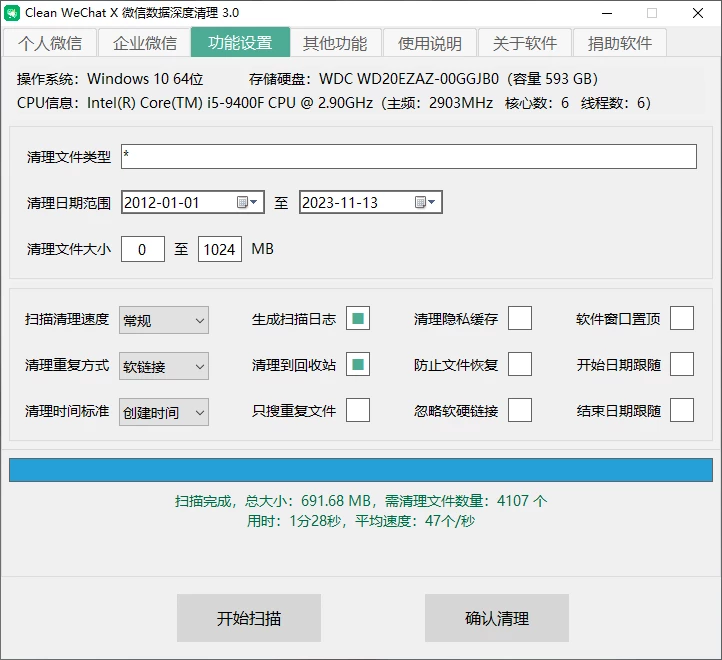
Task: Open the 其他功能 tab
Action: (x=335, y=43)
